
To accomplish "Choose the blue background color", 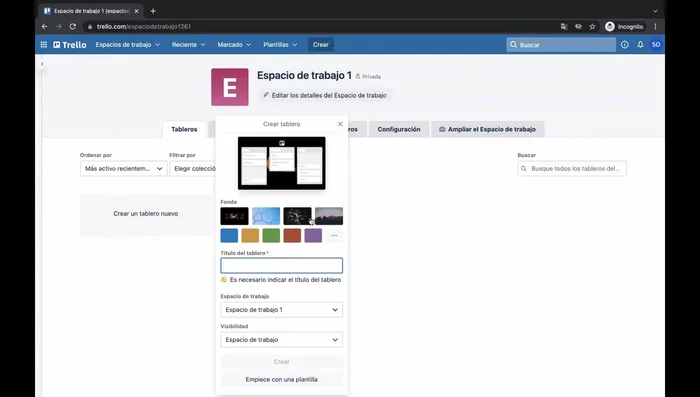I will pyautogui.click(x=229, y=235).
